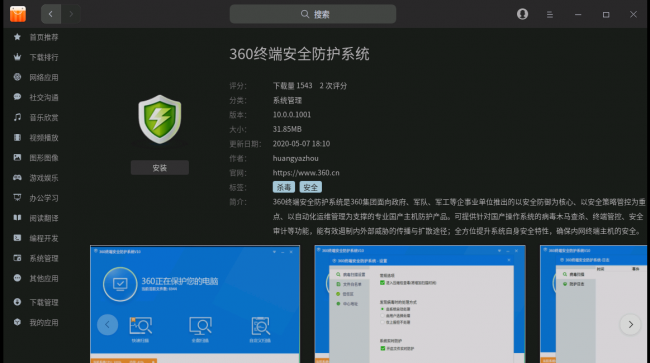Go back with the left arrow button
Screen dimensions: 650x363
click(51, 14)
